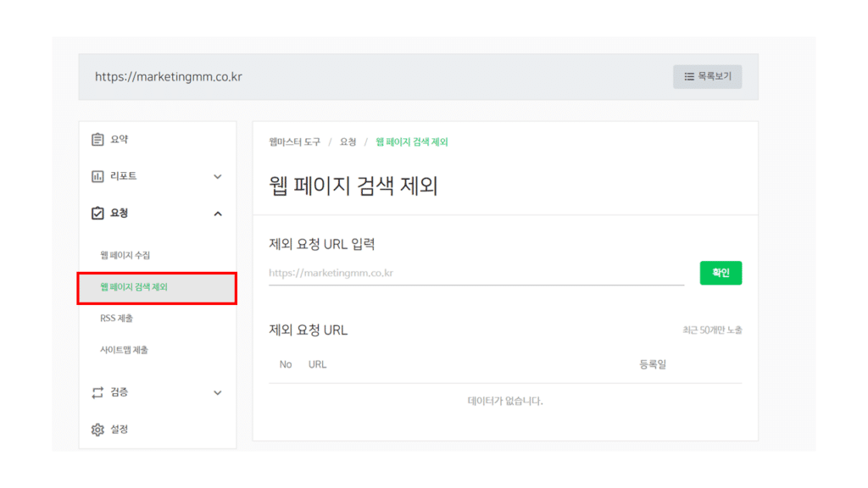The width and height of the screenshot is (868, 488).
Task: Click the green 확인 button
Action: click(721, 273)
